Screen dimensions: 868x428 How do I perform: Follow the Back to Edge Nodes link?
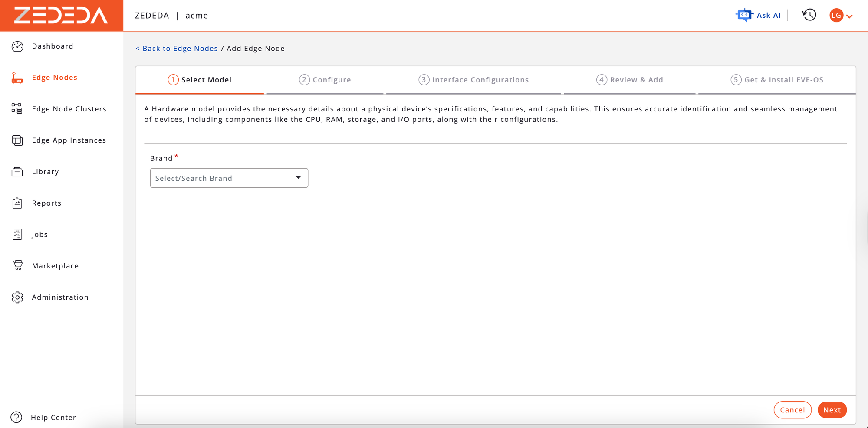click(177, 49)
